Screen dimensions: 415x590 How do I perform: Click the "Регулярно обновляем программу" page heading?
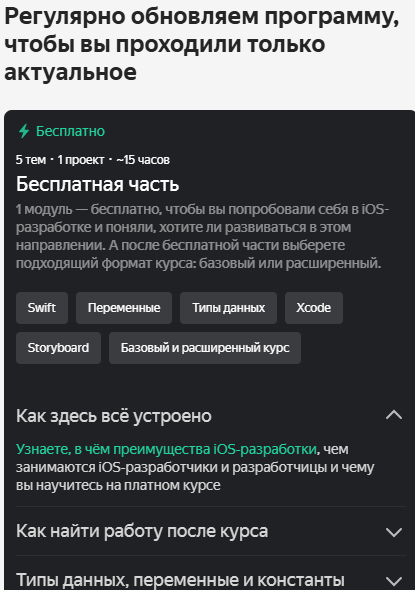point(202,44)
